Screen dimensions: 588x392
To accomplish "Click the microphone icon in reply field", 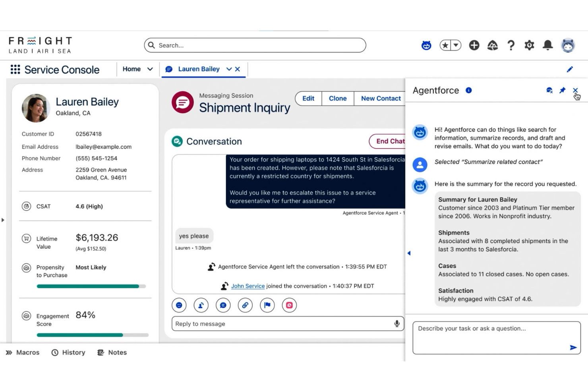I will point(397,323).
